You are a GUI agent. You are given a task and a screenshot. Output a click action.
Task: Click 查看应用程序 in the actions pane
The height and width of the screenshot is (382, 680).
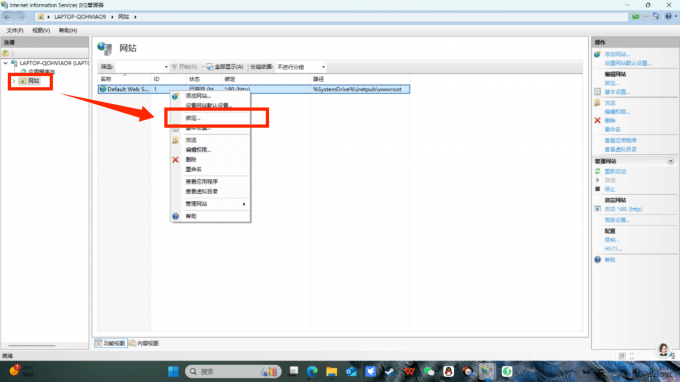(621, 140)
